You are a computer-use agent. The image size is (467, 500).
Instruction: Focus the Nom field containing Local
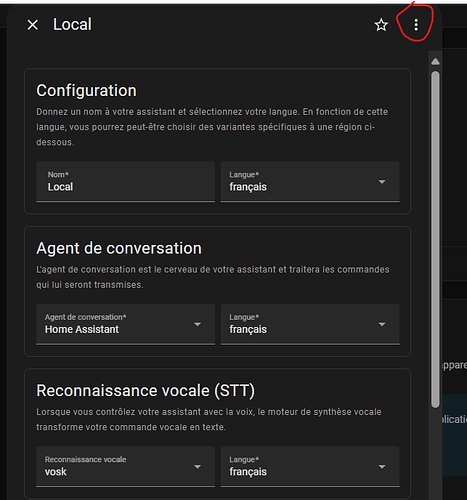point(125,182)
